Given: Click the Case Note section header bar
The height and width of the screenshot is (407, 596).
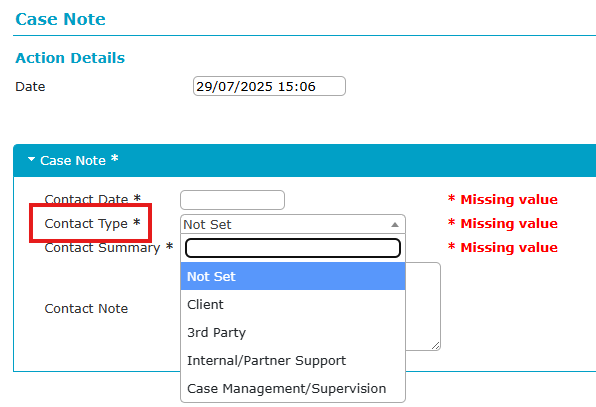Looking at the screenshot, I should click(x=304, y=160).
